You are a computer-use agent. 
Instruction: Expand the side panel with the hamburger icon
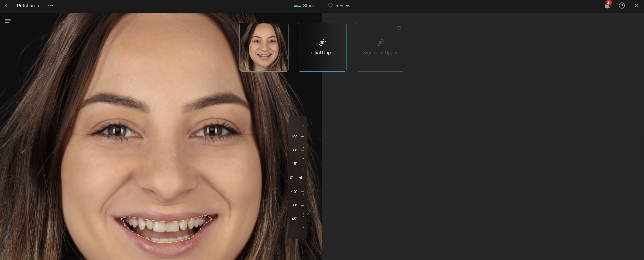[8, 21]
